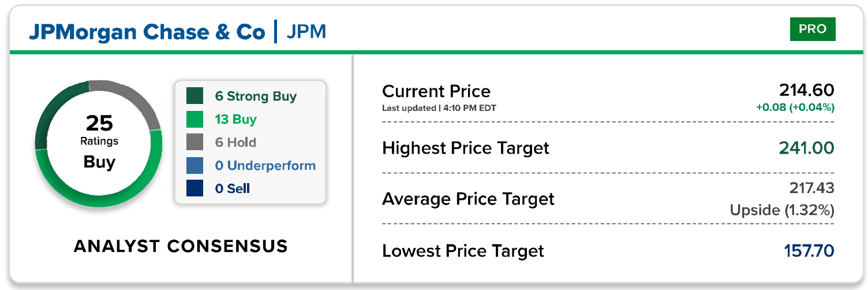868x290 pixels.
Task: Click the JPMorgan Chase & Co title
Action: [147, 31]
